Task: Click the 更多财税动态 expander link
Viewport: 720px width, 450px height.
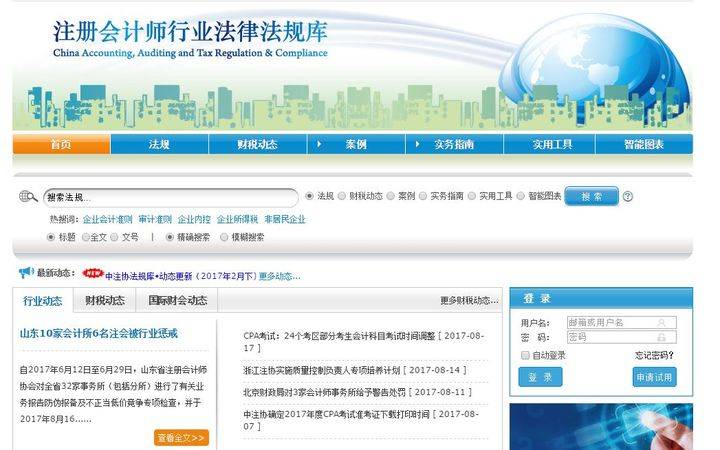Action: pos(468,300)
